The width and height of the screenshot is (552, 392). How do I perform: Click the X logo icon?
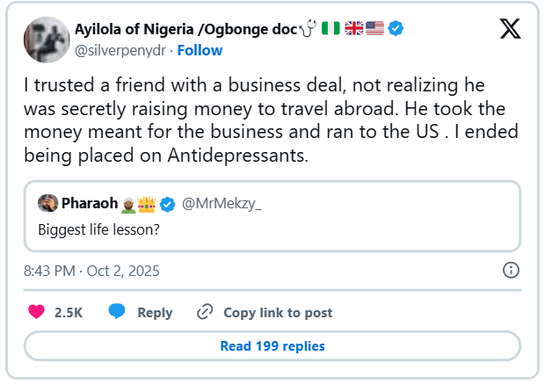[x=510, y=29]
